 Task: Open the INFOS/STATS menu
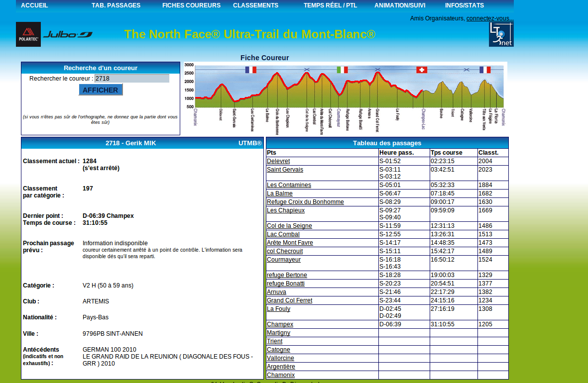click(x=464, y=5)
